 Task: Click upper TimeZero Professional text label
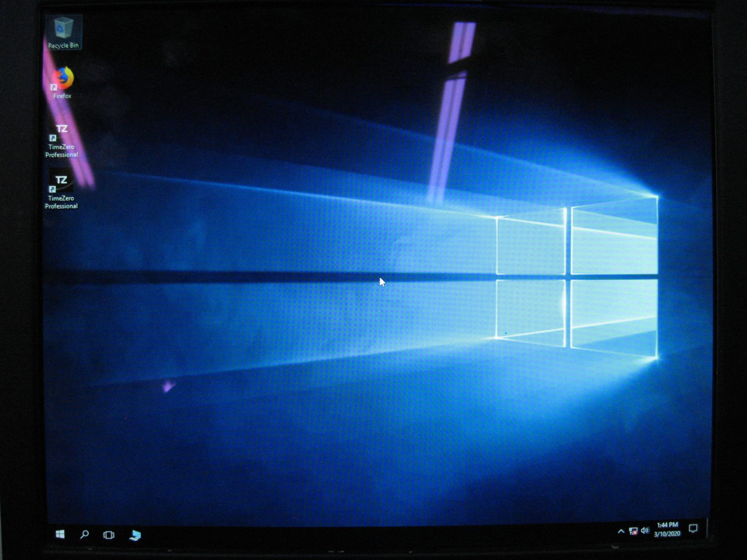point(61,151)
